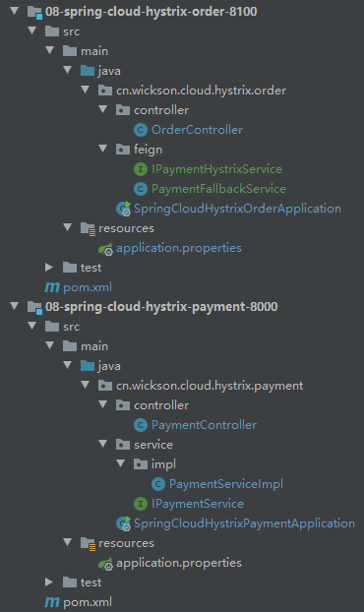Click test folder icon in payment-8000
This screenshot has height=612, width=364.
[70, 582]
